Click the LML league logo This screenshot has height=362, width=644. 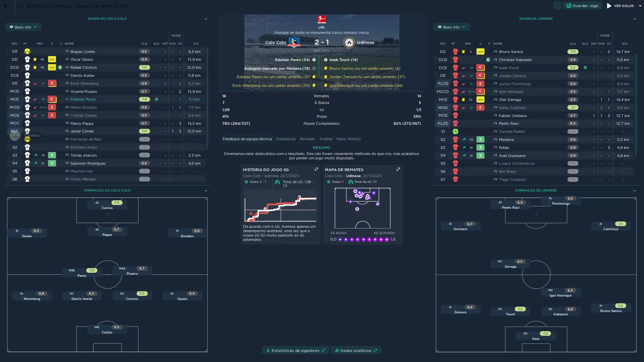click(x=322, y=19)
